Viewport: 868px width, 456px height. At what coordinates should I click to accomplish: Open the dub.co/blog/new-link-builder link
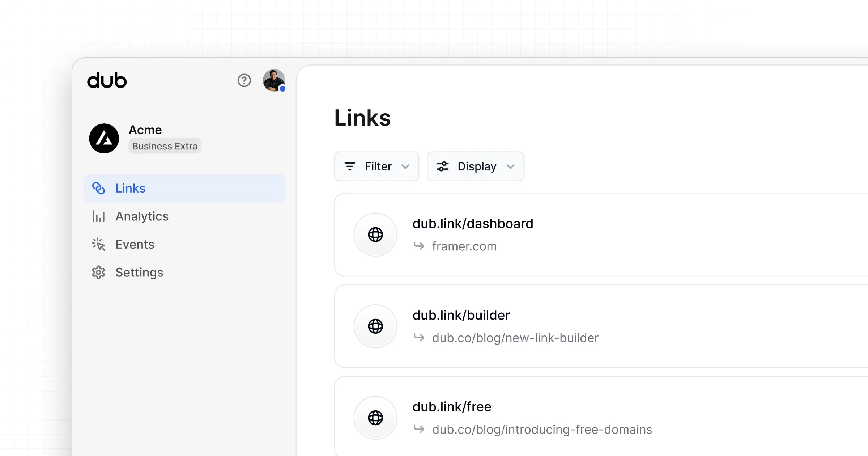coord(515,338)
